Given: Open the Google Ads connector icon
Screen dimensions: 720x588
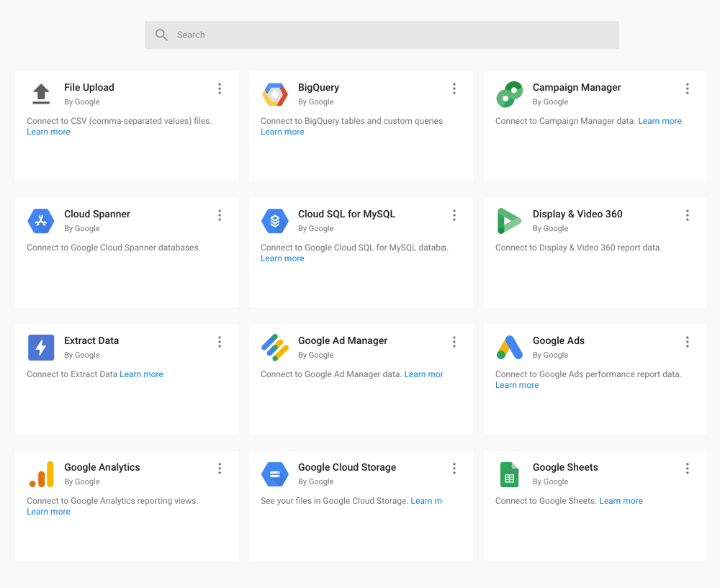Looking at the screenshot, I should [x=509, y=347].
